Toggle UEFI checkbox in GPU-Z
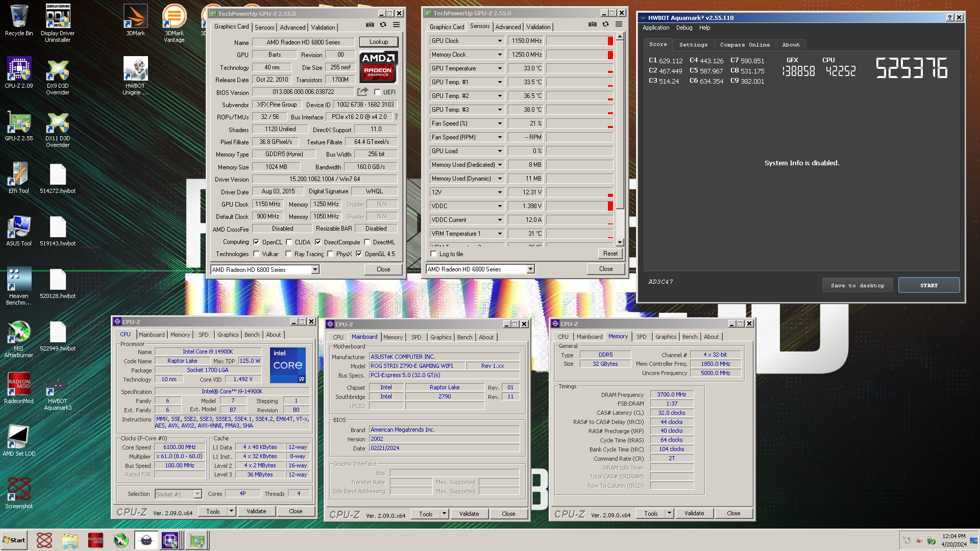Viewport: 980px width, 551px height. [377, 92]
